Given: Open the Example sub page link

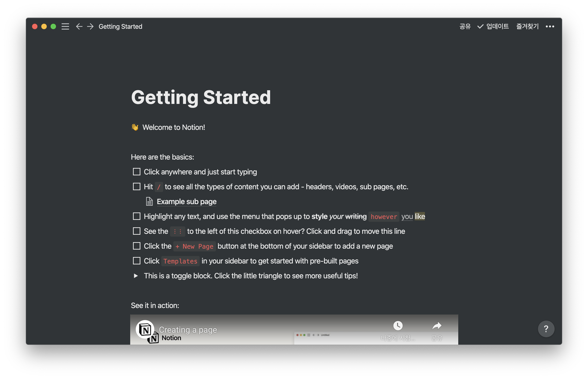Looking at the screenshot, I should [186, 202].
